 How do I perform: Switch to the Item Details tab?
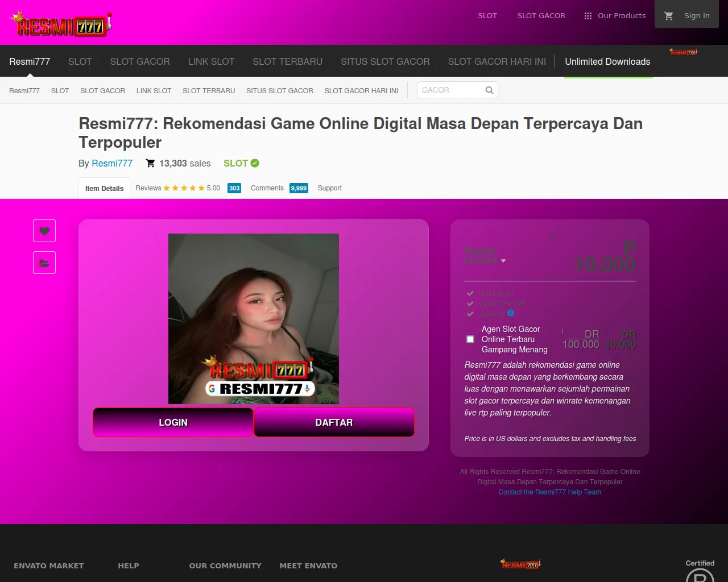(104, 189)
